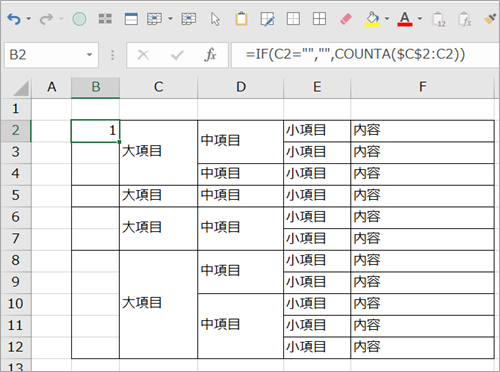This screenshot has width=500, height=372.
Task: Select column C header
Action: click(x=158, y=87)
